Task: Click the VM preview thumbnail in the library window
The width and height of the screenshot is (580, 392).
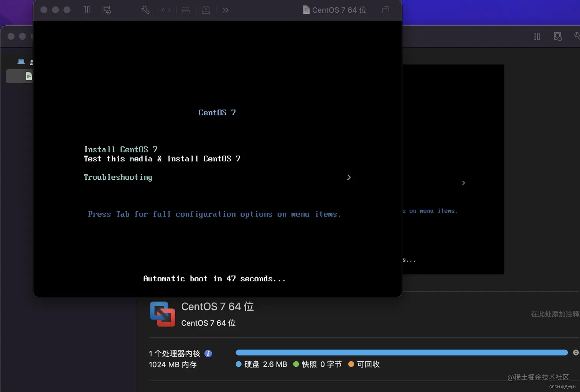Action: [453, 169]
